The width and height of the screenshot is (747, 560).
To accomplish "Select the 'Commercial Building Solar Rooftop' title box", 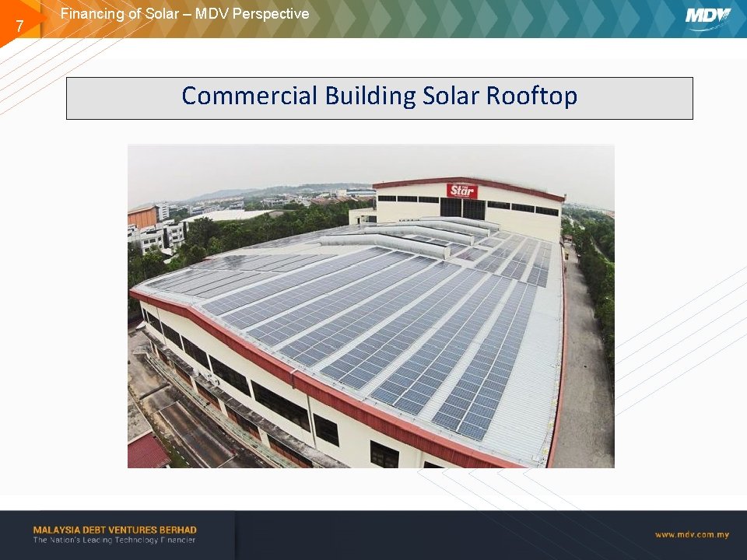I will click(x=380, y=98).
